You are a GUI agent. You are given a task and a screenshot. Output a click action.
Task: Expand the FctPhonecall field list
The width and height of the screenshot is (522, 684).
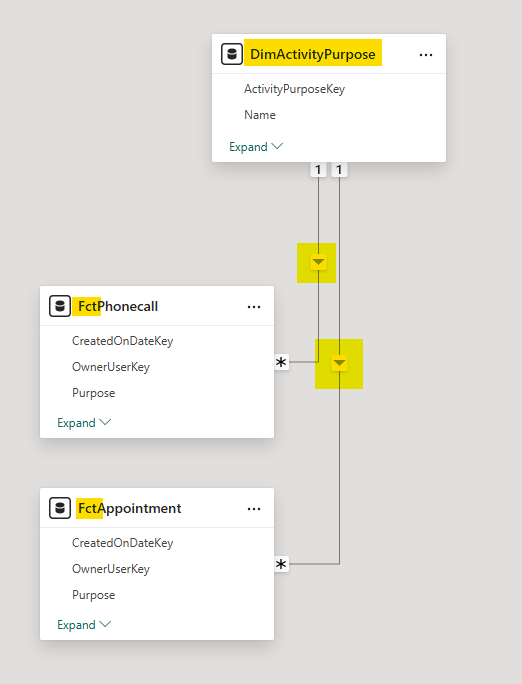(x=84, y=423)
